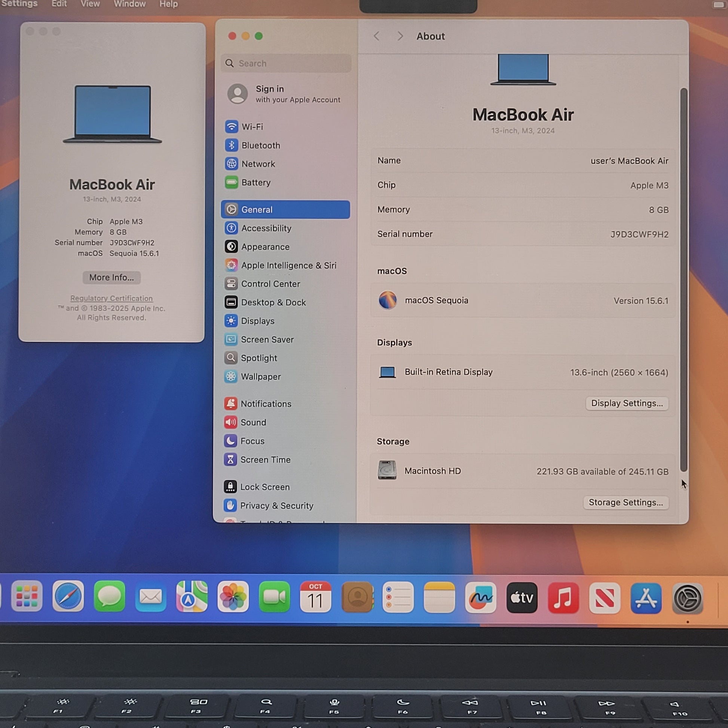The height and width of the screenshot is (728, 728).
Task: Open Bluetooth settings pane
Action: pyautogui.click(x=260, y=146)
